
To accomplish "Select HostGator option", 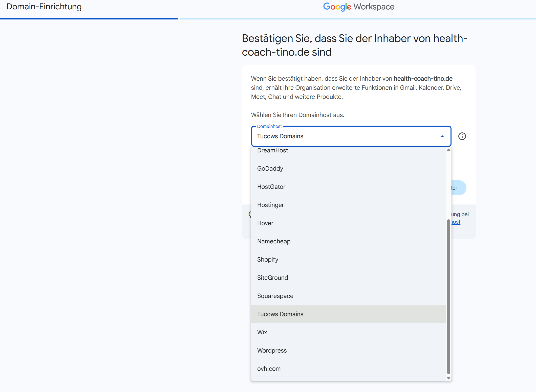I will [x=271, y=187].
